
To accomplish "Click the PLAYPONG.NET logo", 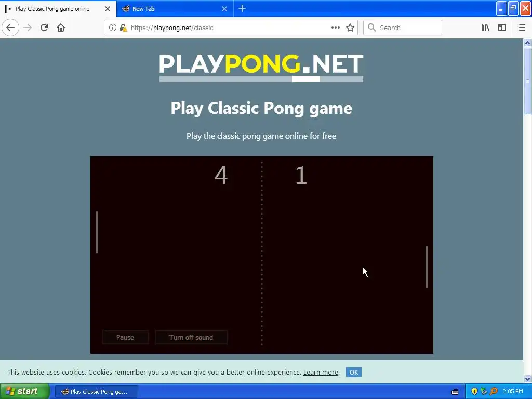I will coord(261,68).
